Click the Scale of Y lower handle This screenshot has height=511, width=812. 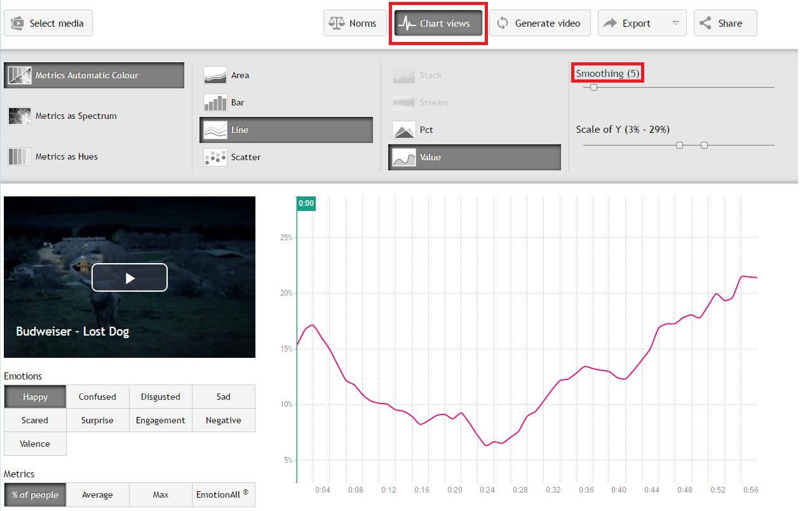[680, 146]
